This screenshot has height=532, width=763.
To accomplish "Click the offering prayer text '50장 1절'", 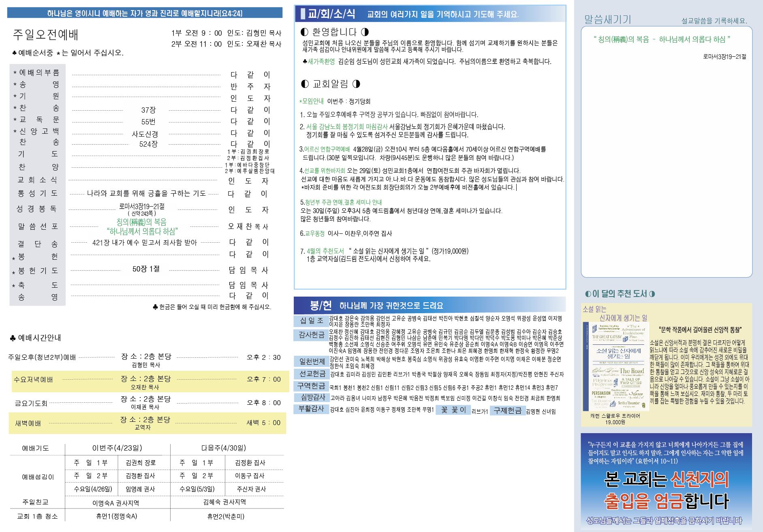I will 146,269.
